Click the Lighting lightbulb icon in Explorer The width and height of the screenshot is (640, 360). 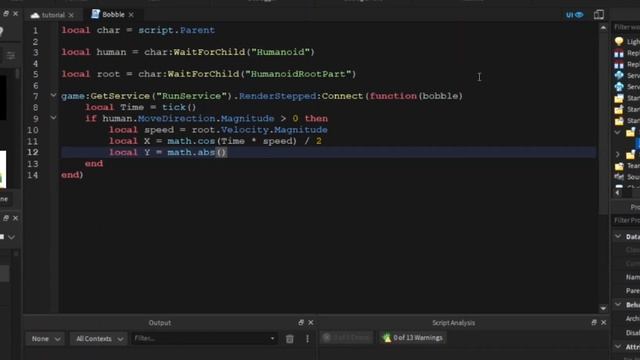pyautogui.click(x=619, y=41)
